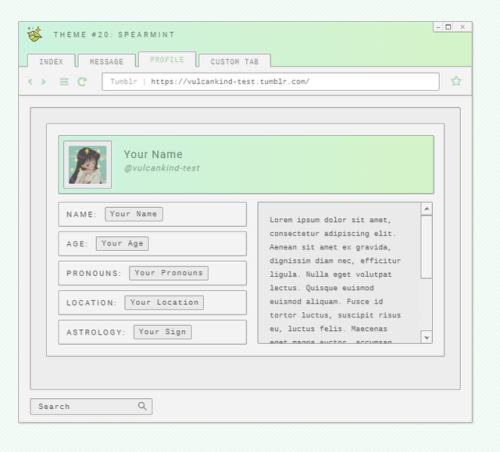Click the NAME: label
Viewport: 500px width, 452px height.
[x=81, y=214]
